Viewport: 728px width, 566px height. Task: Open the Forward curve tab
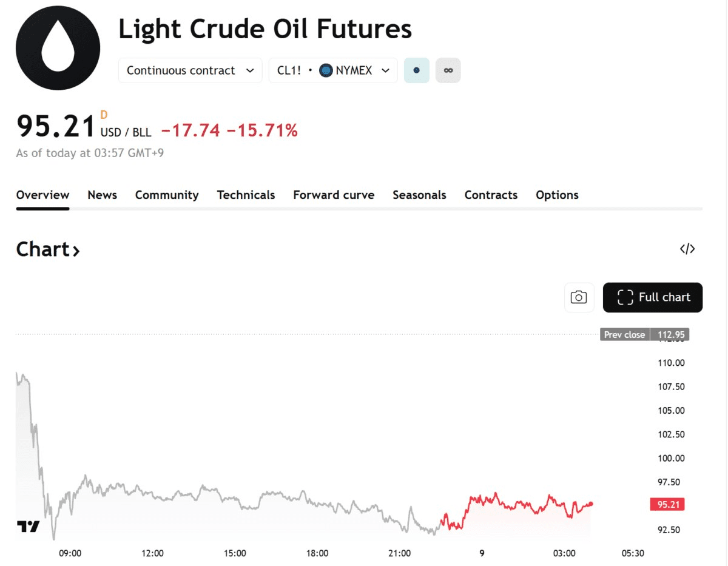point(334,195)
